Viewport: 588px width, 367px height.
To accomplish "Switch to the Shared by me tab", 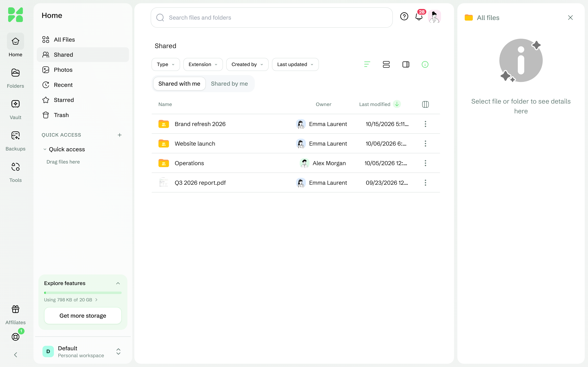I will point(229,84).
